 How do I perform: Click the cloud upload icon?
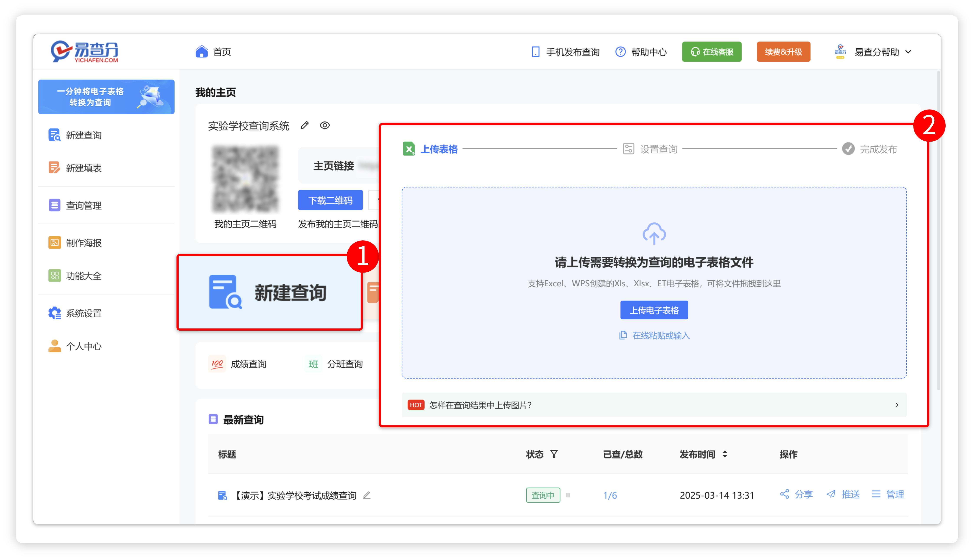[654, 233]
